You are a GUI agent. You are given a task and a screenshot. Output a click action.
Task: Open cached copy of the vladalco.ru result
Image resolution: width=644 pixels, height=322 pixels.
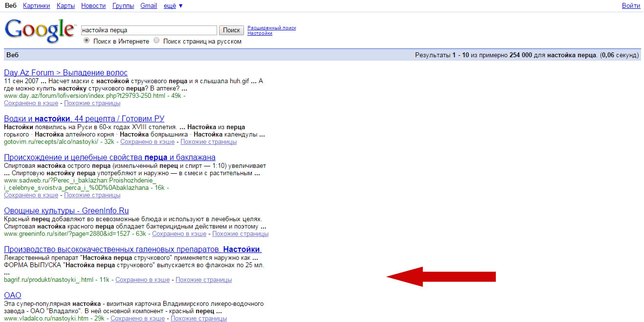pos(137,319)
